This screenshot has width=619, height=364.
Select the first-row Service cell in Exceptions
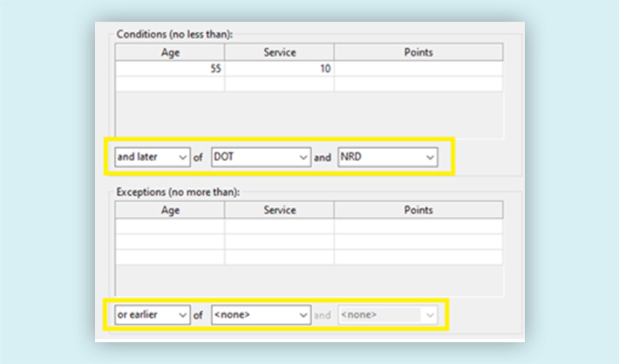(x=279, y=226)
